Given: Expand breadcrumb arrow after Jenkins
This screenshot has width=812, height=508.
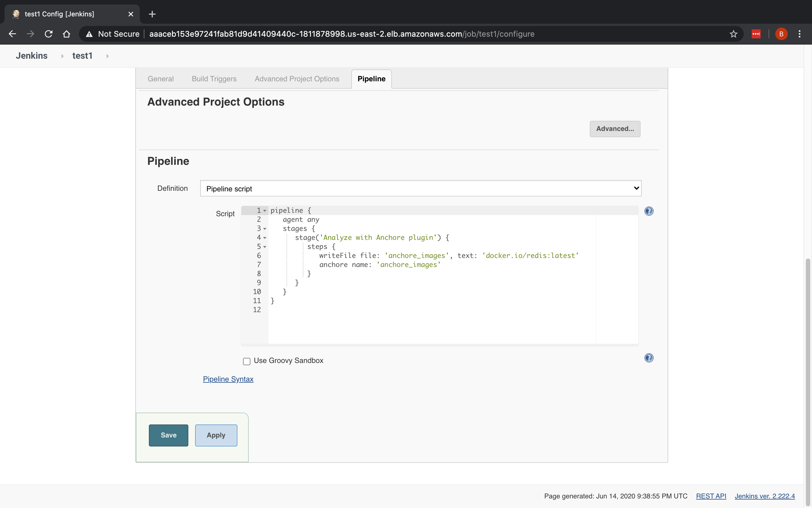Looking at the screenshot, I should (x=62, y=56).
